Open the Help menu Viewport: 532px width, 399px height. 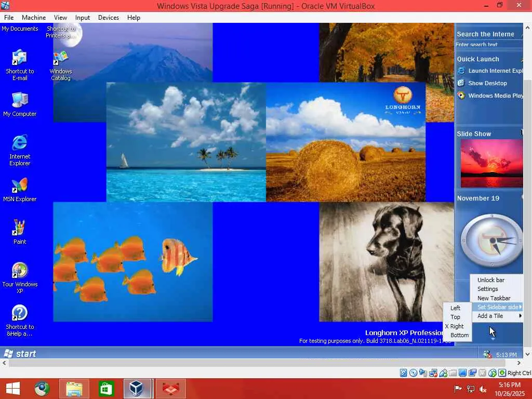(x=134, y=18)
